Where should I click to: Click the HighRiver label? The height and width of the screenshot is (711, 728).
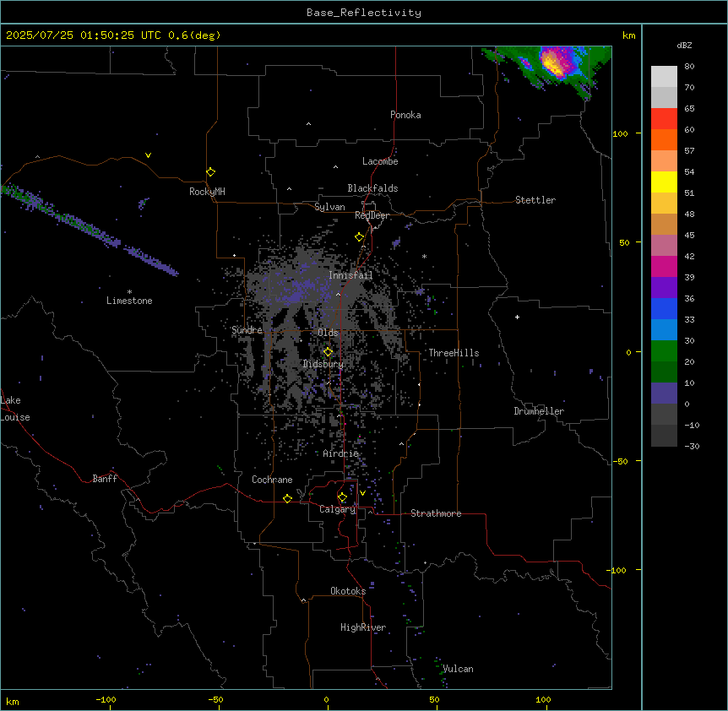tap(363, 627)
